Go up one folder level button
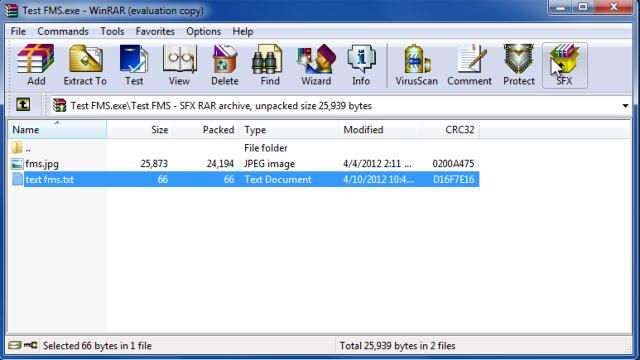640x360 pixels. [23, 105]
